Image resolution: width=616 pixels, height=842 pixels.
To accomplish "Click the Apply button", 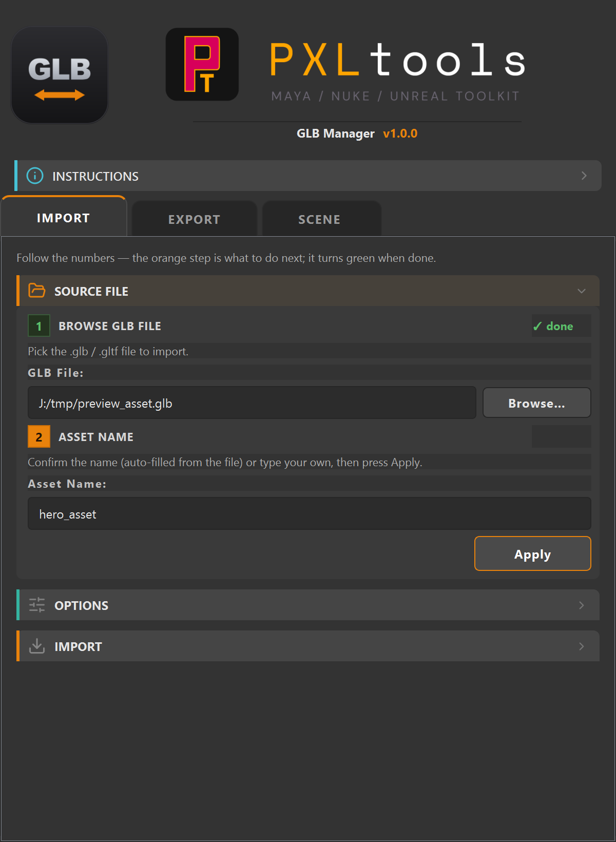I will [533, 553].
